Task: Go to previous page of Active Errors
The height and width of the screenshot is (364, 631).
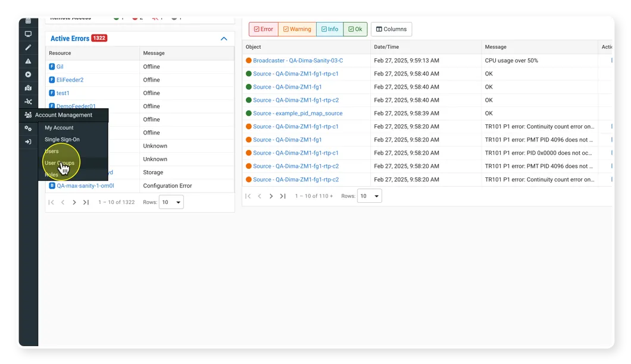Action: tap(63, 202)
